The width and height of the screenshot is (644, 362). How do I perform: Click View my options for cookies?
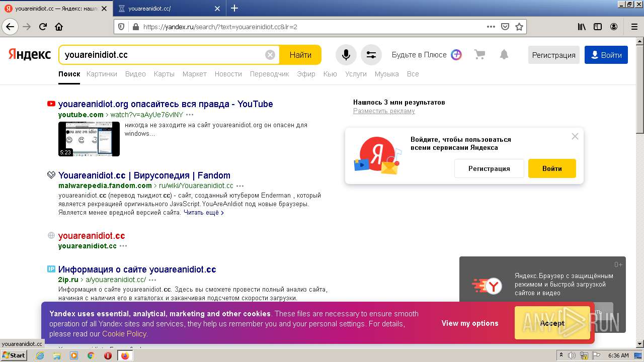pos(470,323)
